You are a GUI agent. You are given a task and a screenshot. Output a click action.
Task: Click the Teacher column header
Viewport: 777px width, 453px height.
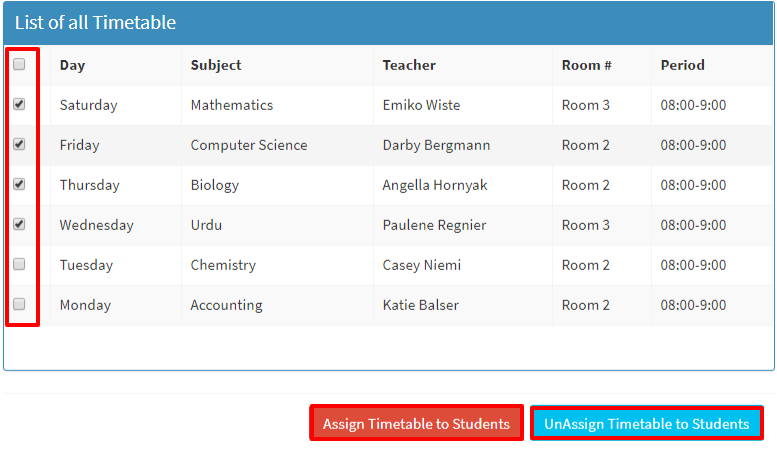[x=409, y=65]
